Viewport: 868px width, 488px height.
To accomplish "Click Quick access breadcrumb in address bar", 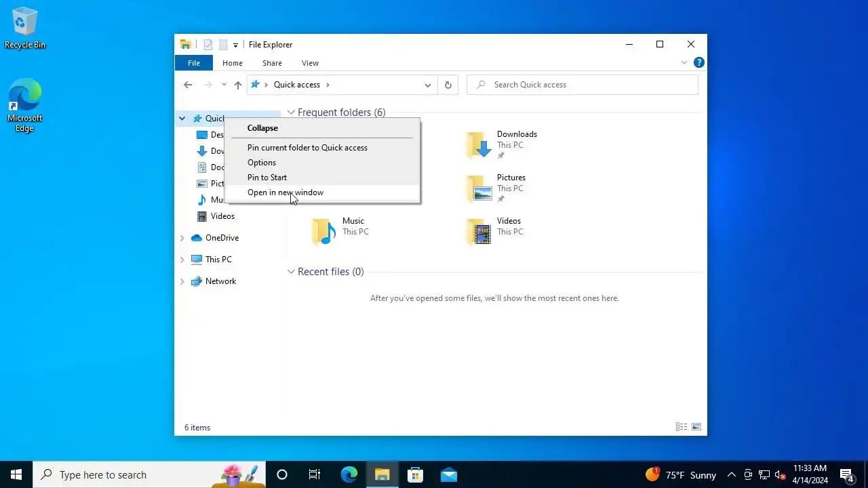I will click(296, 85).
